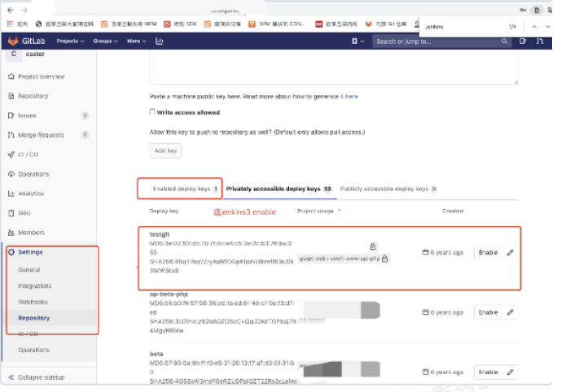Click calendar icon in op-beta-php row

coord(425,311)
